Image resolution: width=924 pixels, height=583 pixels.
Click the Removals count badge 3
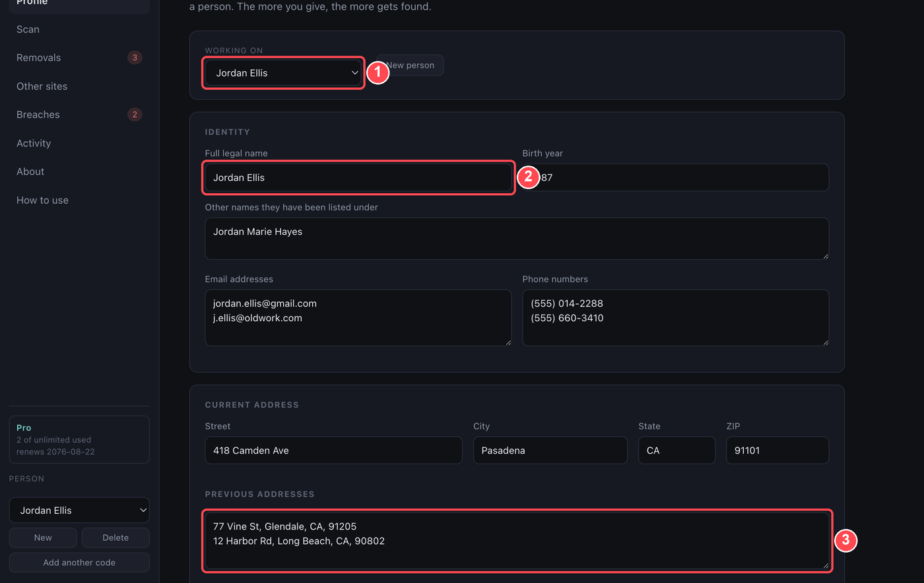(135, 57)
